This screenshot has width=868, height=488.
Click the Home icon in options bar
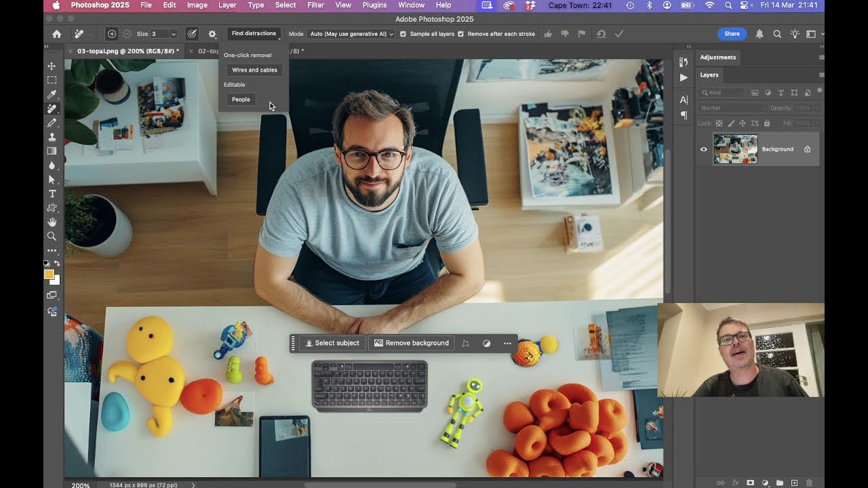coord(57,34)
